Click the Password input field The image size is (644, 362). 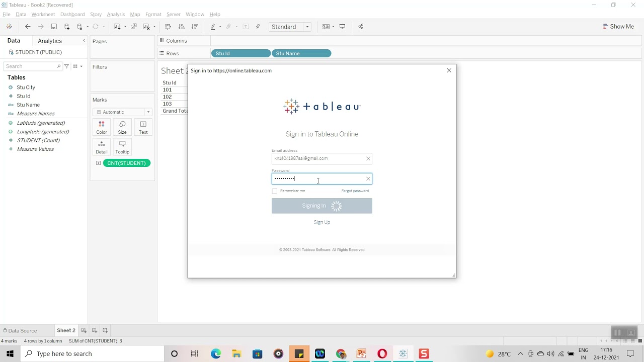tap(322, 178)
